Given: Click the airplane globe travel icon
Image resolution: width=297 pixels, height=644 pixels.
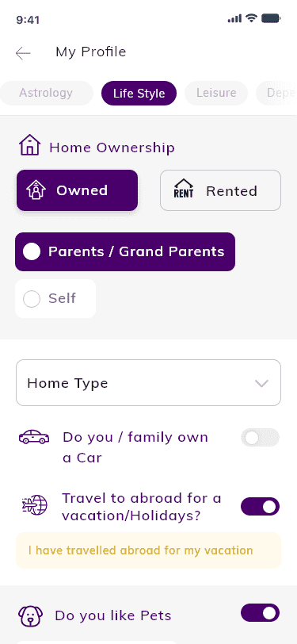Looking at the screenshot, I should click(35, 505).
